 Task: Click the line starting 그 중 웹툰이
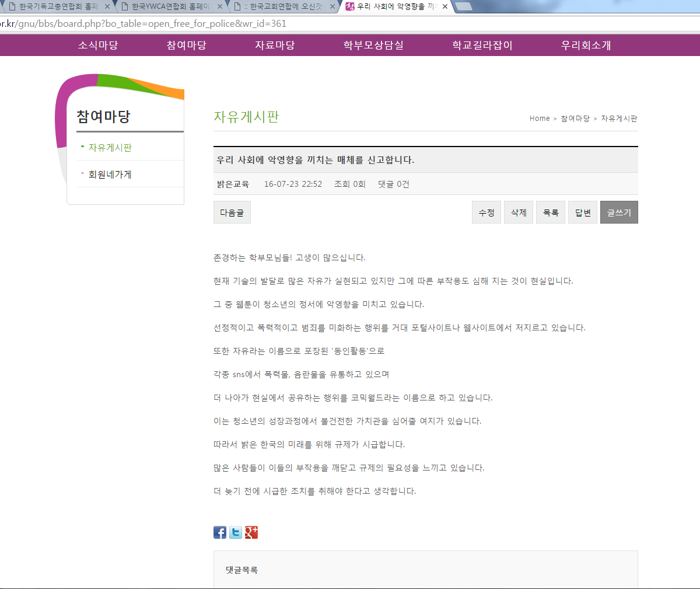319,304
